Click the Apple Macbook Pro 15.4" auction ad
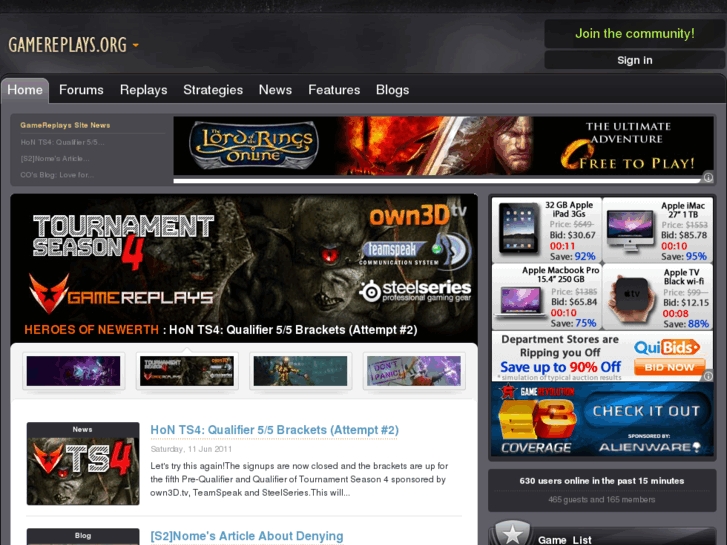Screen dimensions: 727x545 [547, 297]
